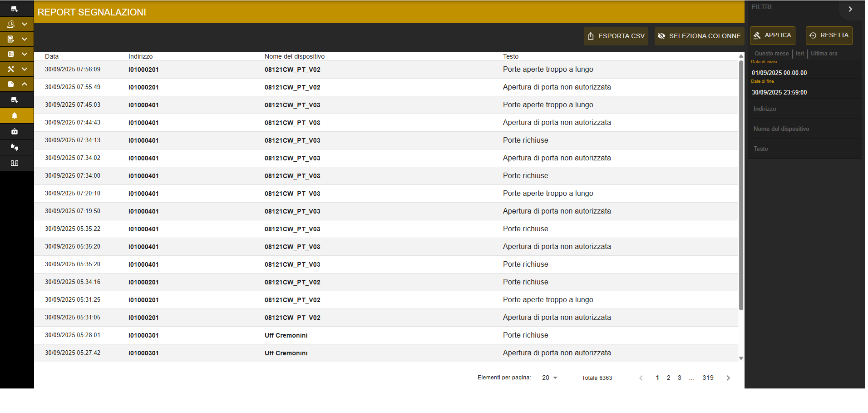The height and width of the screenshot is (413, 868).
Task: Click 'Porte richiuse' in 07:34:00 row
Action: pyautogui.click(x=525, y=175)
